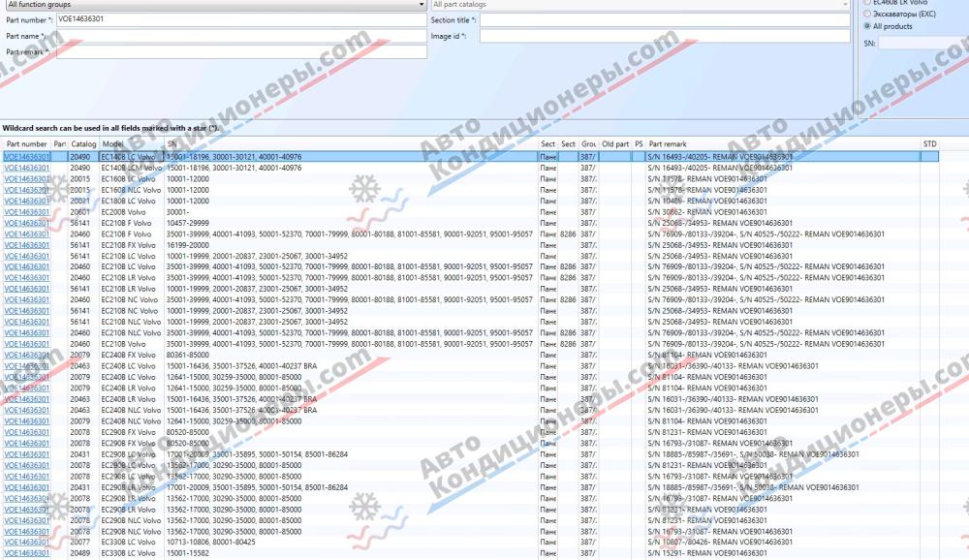
Task: Sort by the Model column header
Action: tap(132, 144)
